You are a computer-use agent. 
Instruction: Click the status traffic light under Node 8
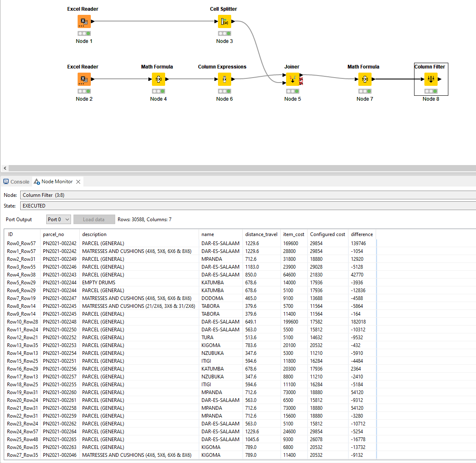(x=431, y=91)
